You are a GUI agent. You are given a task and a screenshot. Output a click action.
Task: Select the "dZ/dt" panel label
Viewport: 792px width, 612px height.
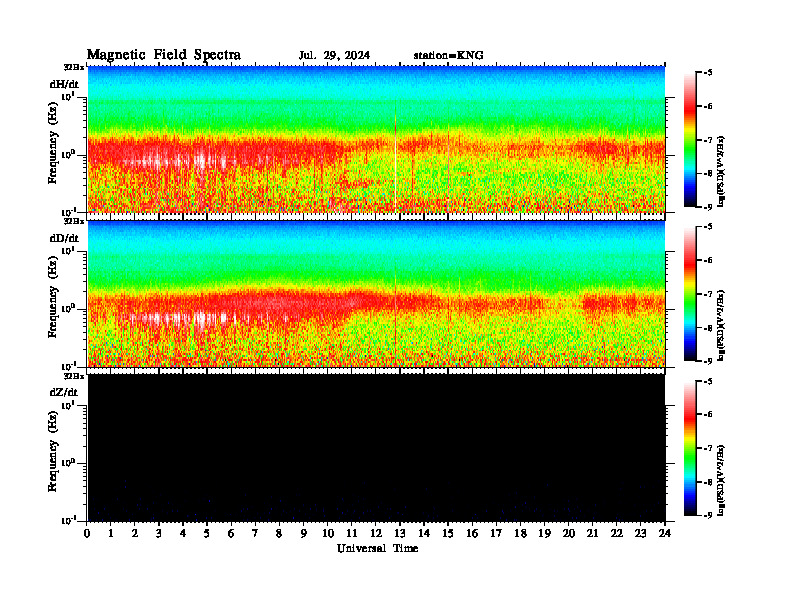point(64,392)
